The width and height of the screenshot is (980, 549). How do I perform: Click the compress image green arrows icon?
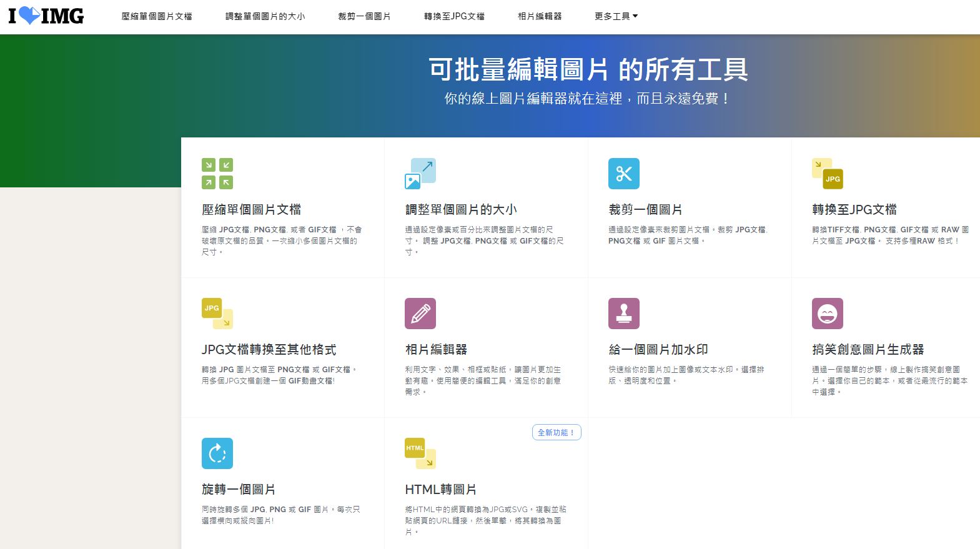click(x=217, y=174)
